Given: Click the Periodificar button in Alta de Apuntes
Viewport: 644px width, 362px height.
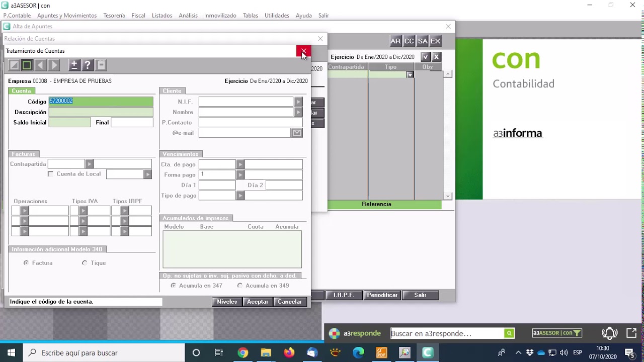Looking at the screenshot, I should (x=382, y=295).
